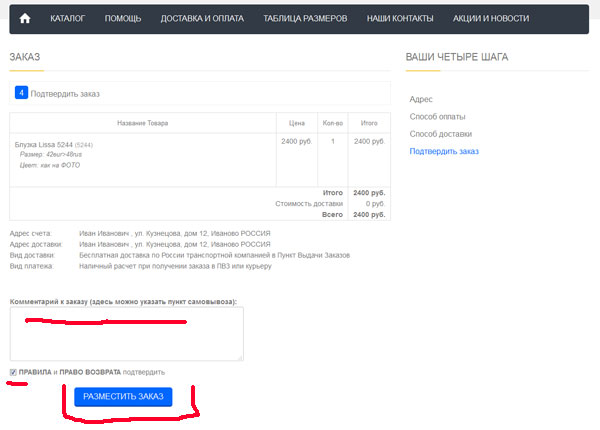Open the КАТАЛОГ menu
The image size is (600, 430).
point(68,19)
